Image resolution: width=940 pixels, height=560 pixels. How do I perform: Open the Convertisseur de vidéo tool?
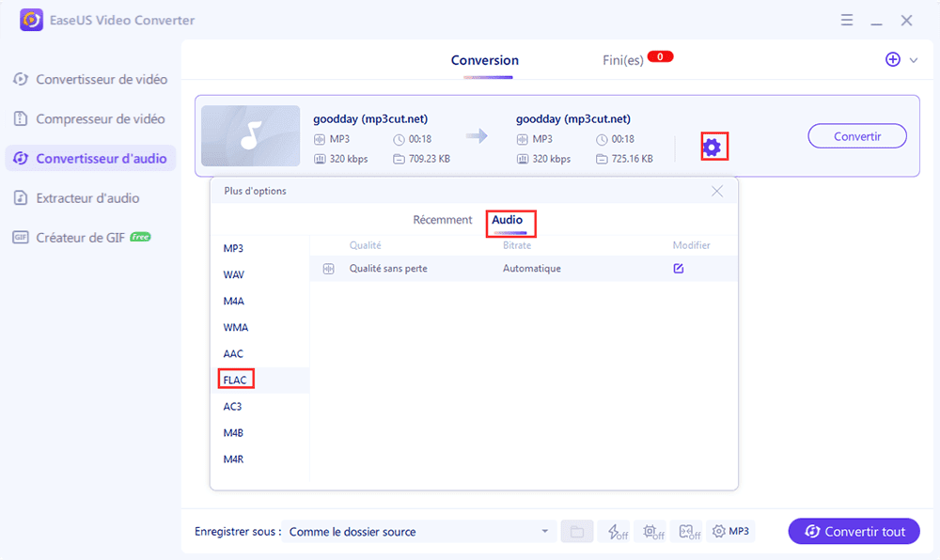coord(90,79)
